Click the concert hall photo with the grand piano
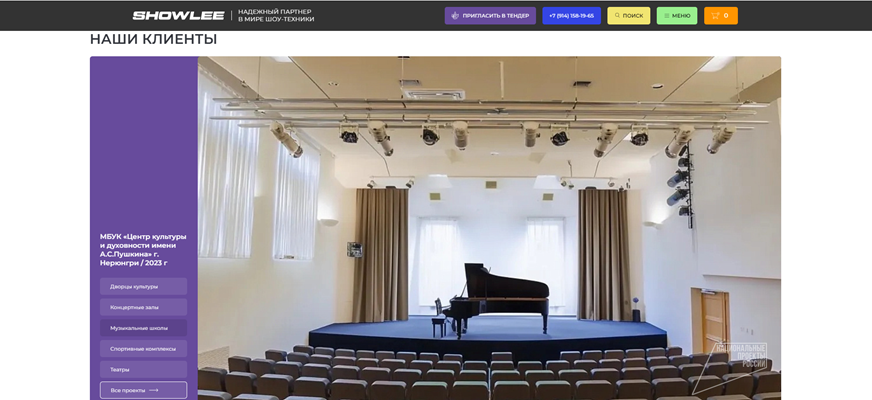This screenshot has height=400, width=872. click(x=489, y=228)
